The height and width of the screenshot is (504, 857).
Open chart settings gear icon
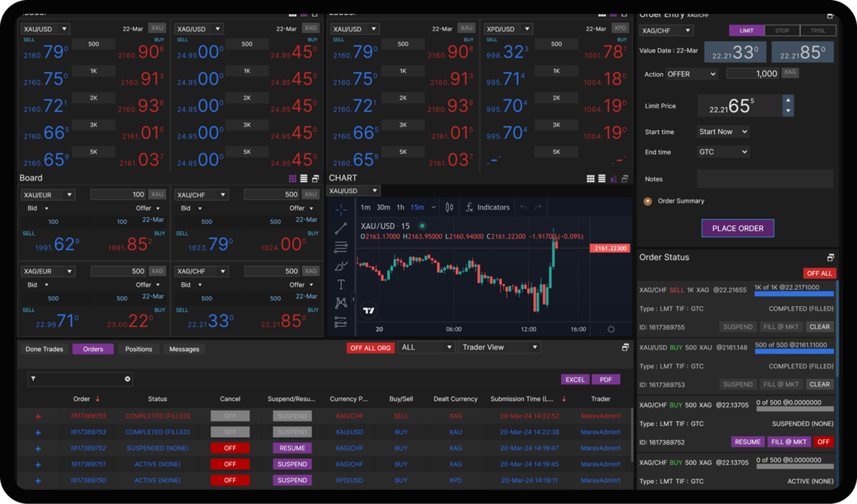point(611,329)
